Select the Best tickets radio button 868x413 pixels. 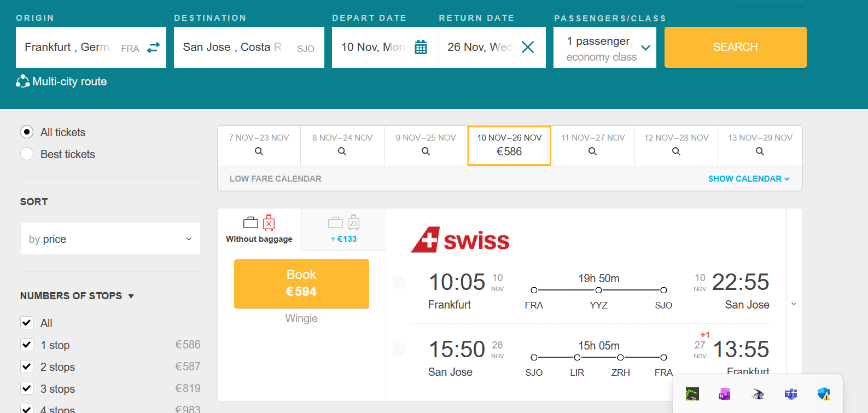pyautogui.click(x=27, y=154)
